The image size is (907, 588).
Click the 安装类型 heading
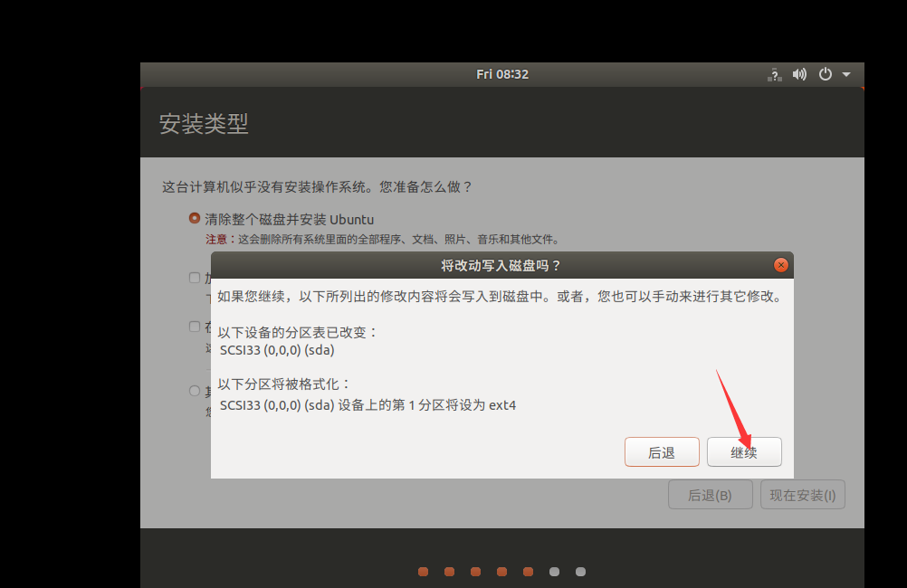pyautogui.click(x=204, y=124)
